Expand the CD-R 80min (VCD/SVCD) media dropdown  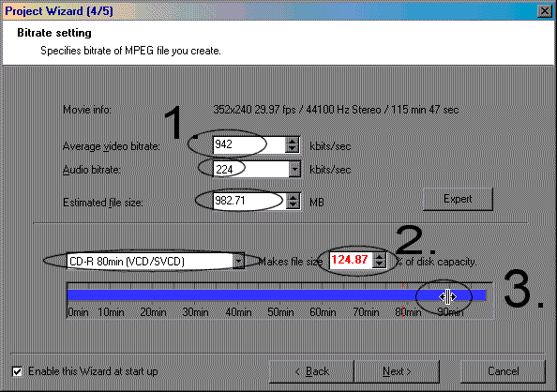point(238,262)
